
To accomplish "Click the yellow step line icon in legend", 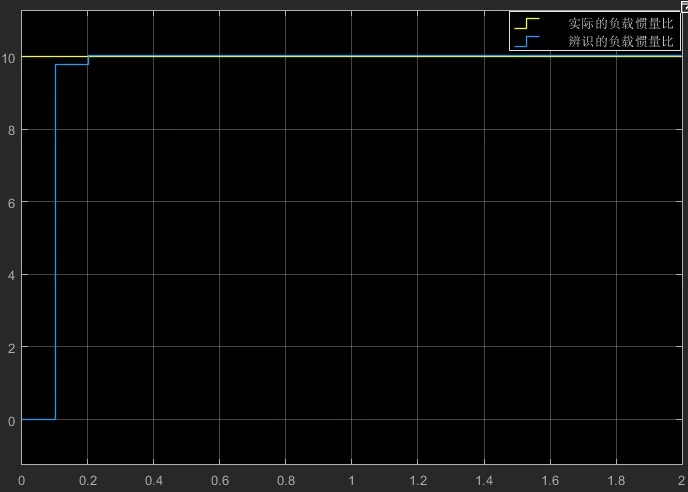I will pyautogui.click(x=527, y=23).
